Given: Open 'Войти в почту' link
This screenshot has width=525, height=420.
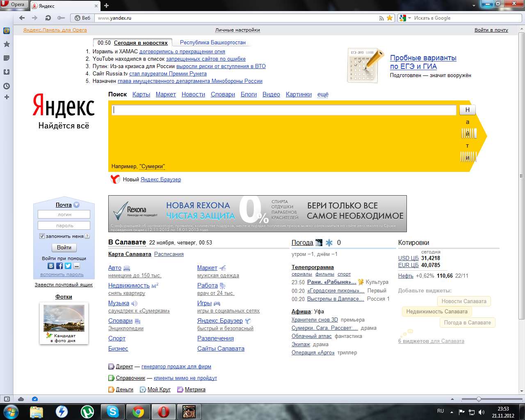Looking at the screenshot, I should [x=491, y=30].
